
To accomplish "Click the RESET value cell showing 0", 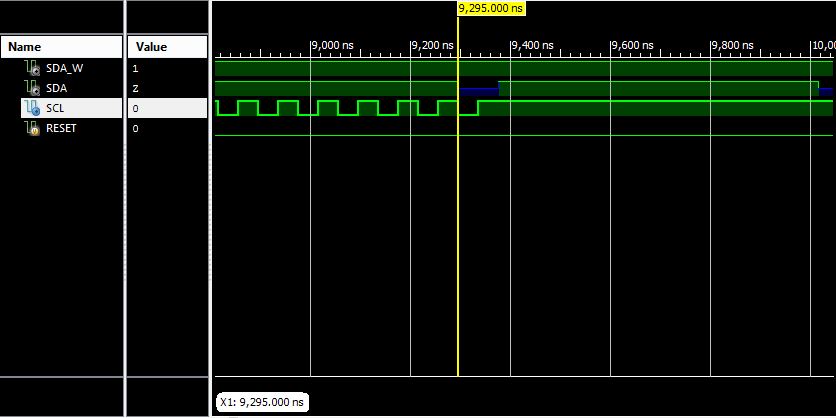I will [x=136, y=129].
